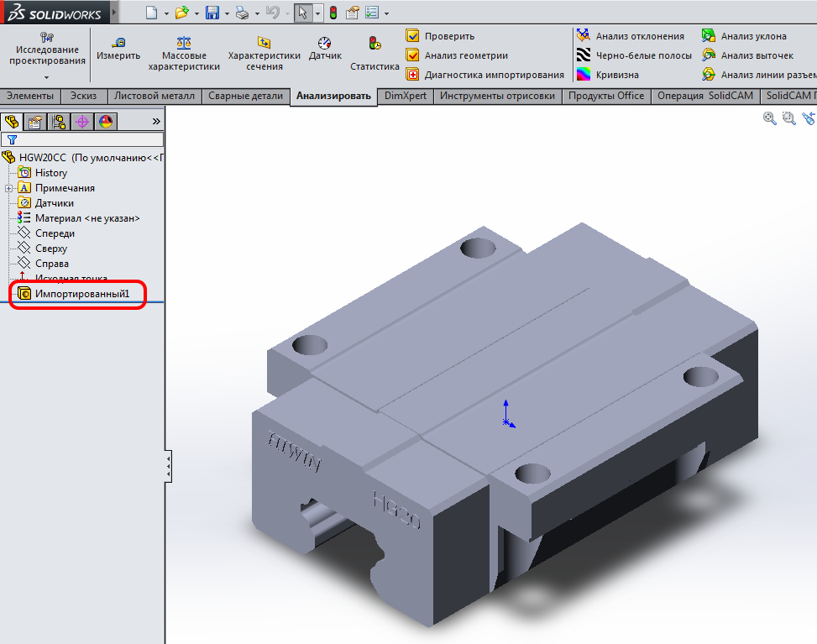Open File Properties icon in top toolbar
The width and height of the screenshot is (817, 644).
pyautogui.click(x=353, y=13)
